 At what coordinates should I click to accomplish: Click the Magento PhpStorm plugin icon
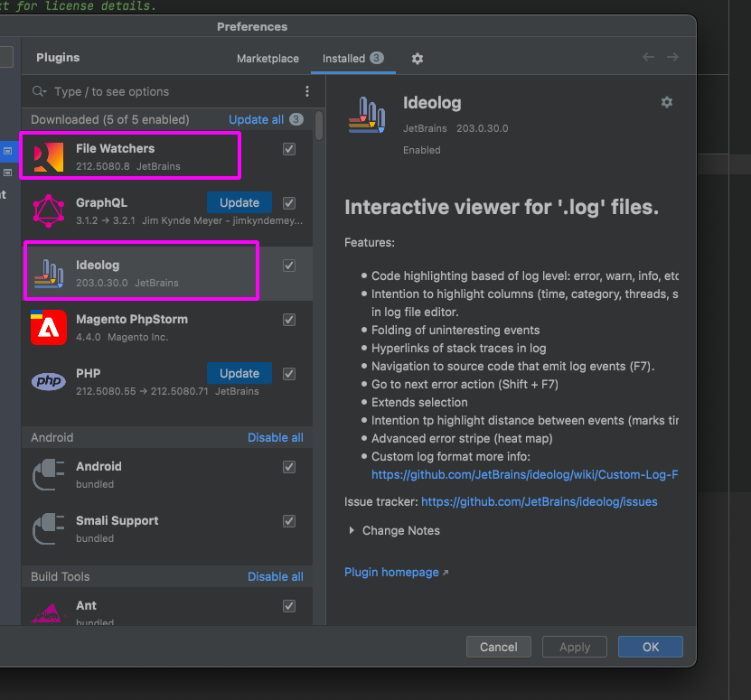49,328
